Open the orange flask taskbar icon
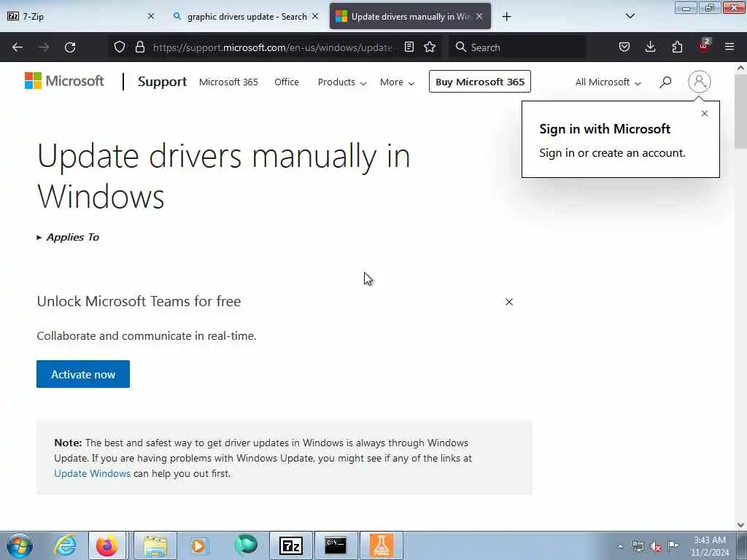747x560 pixels. coord(381,545)
